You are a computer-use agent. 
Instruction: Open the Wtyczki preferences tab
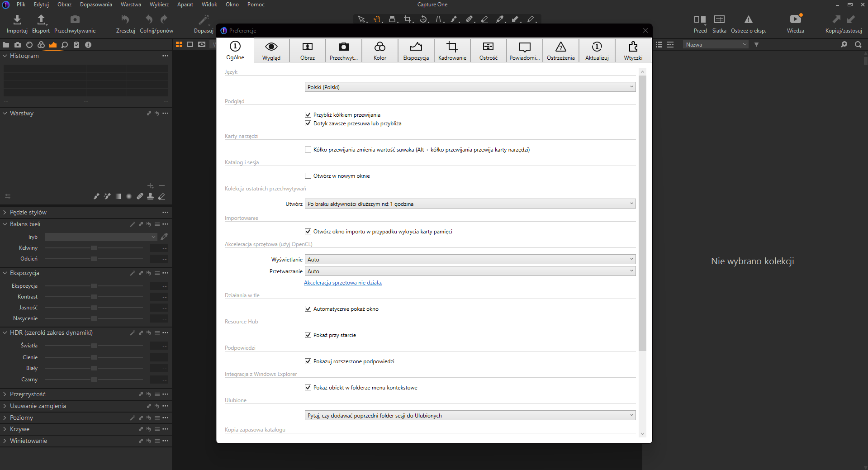point(633,51)
